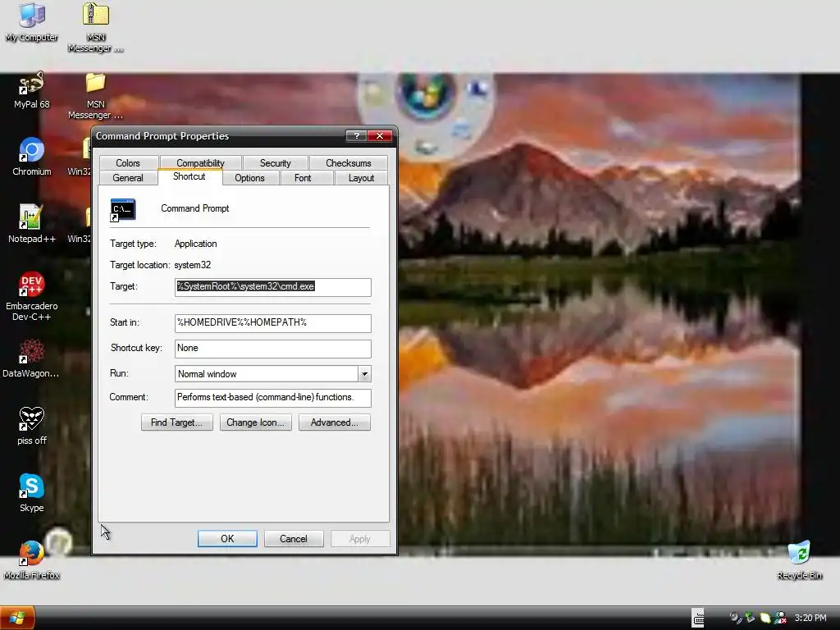Click the glowing green tray icon
The width and height of the screenshot is (840, 630).
tap(765, 618)
